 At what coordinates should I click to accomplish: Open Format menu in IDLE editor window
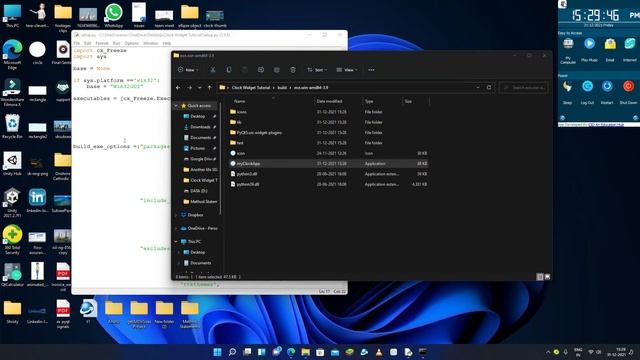click(102, 43)
